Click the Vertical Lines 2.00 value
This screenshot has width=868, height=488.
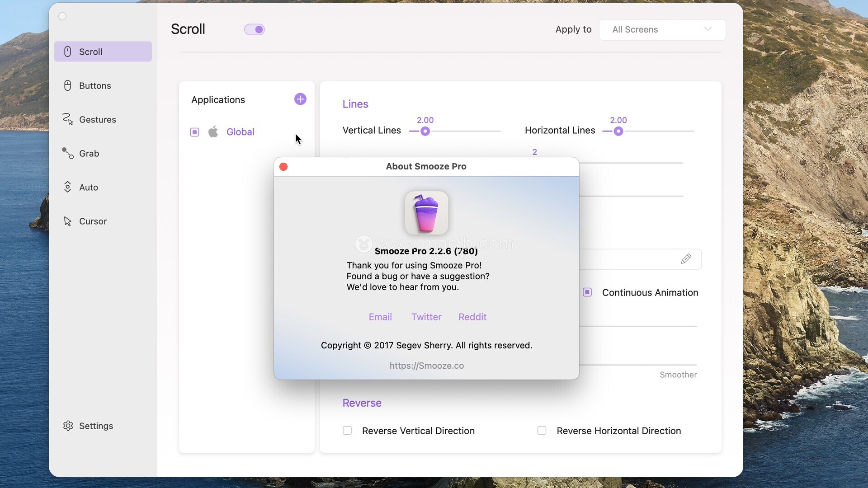pos(425,120)
